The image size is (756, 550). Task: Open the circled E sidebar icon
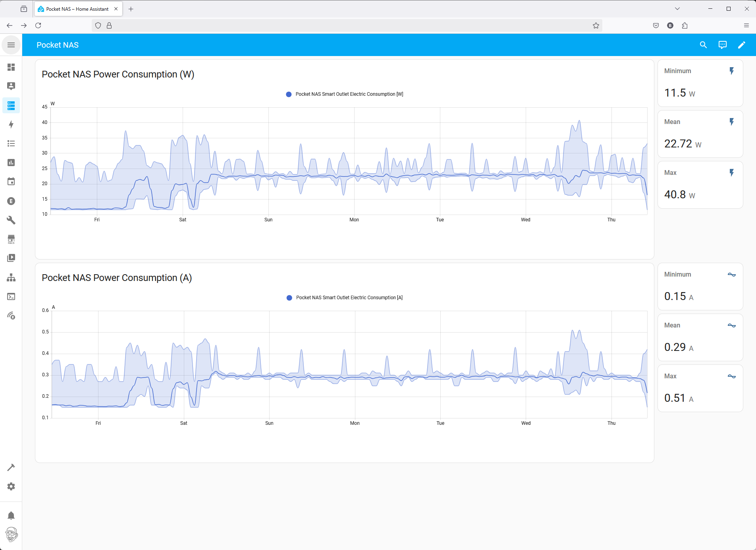pos(11,201)
